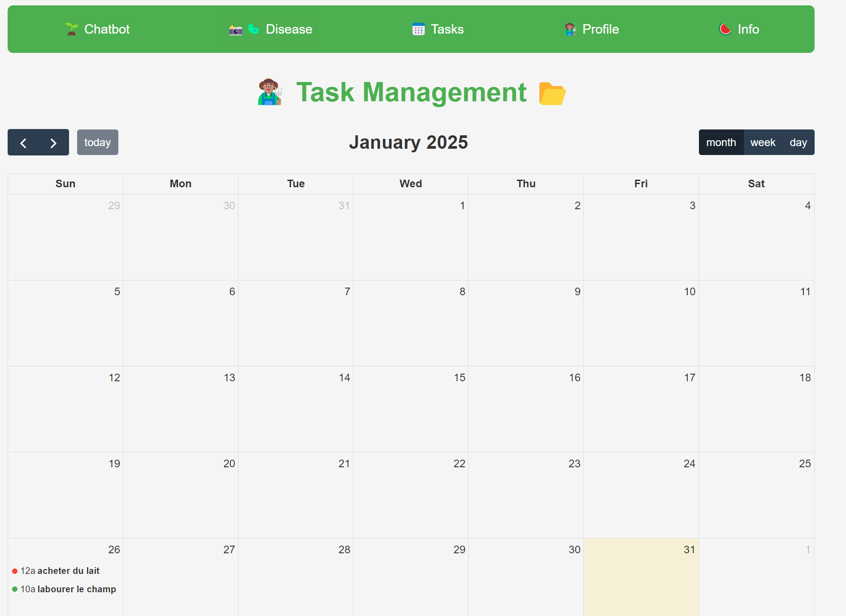
Task: Open the 'labourer le champ' event
Action: (76, 589)
